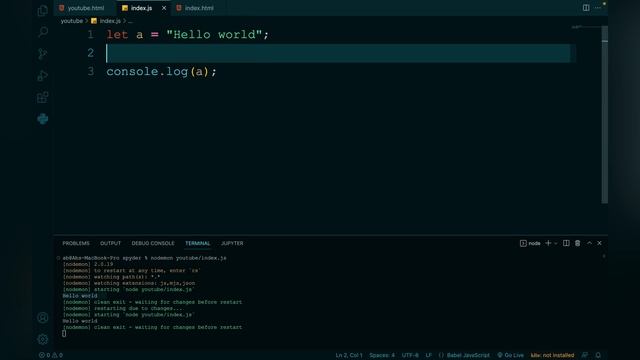Viewport: 640px width, 360px height.
Task: Open the DEBUG CONSOLE panel tab
Action: tap(153, 243)
